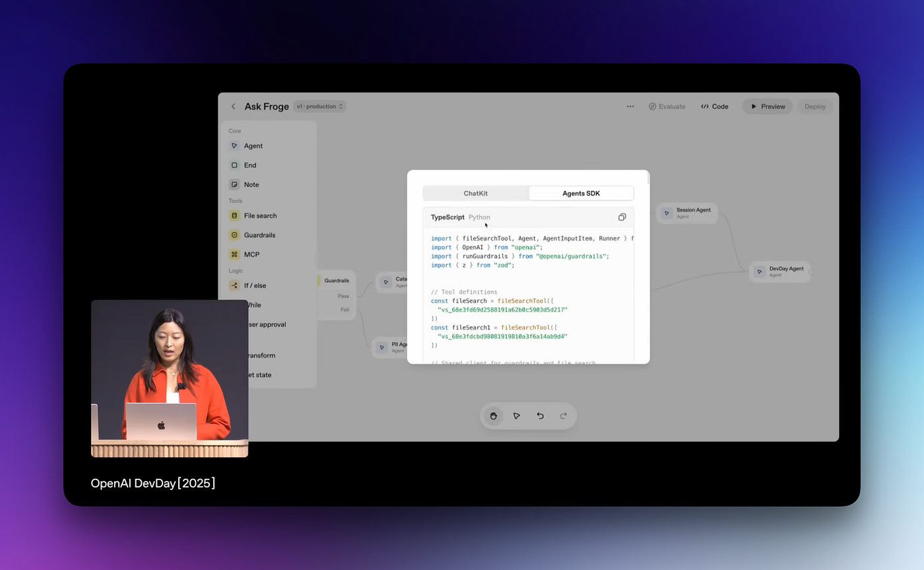The width and height of the screenshot is (924, 570).
Task: Click the undo arrow icon
Action: 540,416
